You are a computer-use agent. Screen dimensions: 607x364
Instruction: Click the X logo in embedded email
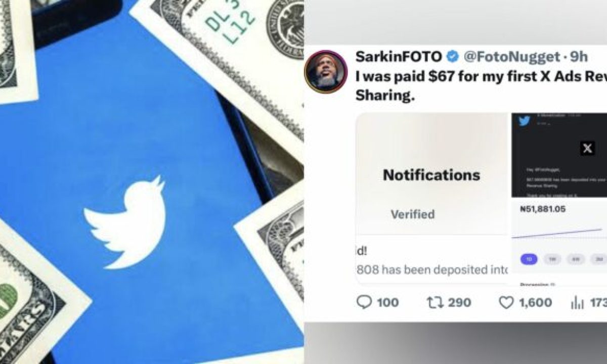point(587,148)
